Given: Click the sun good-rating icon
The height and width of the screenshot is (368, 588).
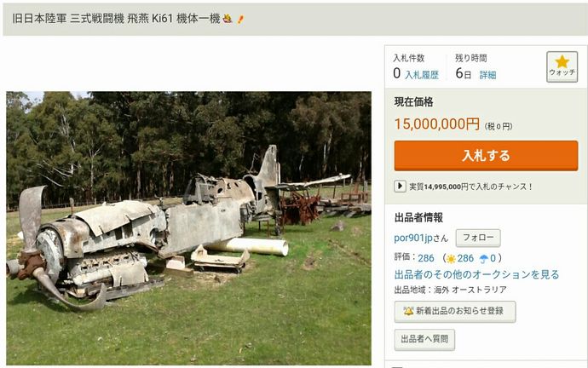Looking at the screenshot, I should 451,259.
